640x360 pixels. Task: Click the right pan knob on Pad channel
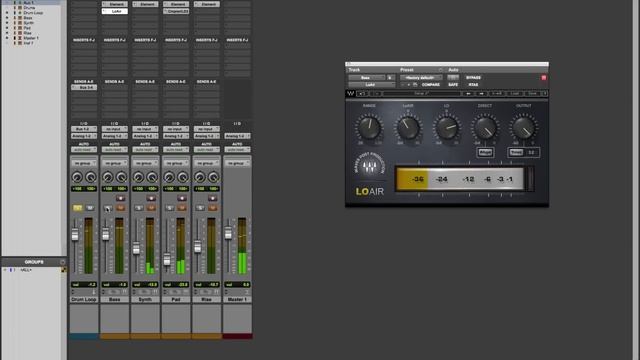point(182,177)
